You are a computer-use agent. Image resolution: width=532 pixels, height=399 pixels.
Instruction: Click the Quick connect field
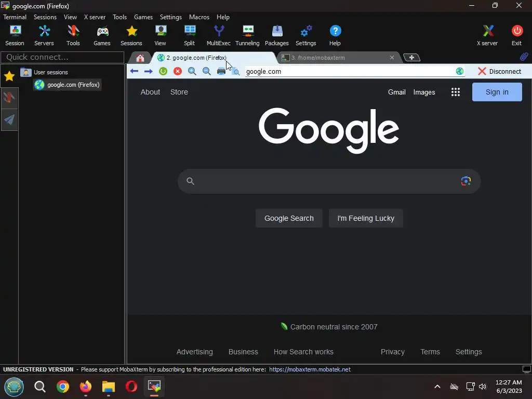point(62,57)
